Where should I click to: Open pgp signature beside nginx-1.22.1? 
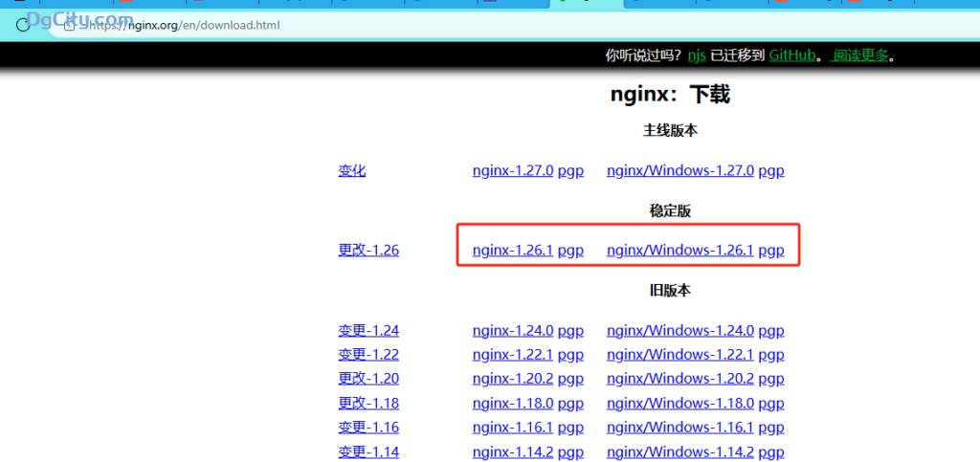pos(570,355)
